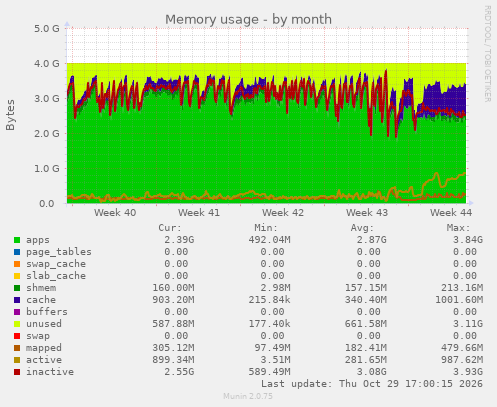Select the 'swap_cache' legend label

click(56, 264)
